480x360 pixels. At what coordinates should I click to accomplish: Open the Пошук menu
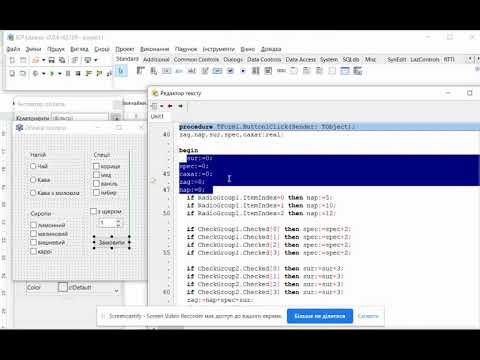[56, 49]
